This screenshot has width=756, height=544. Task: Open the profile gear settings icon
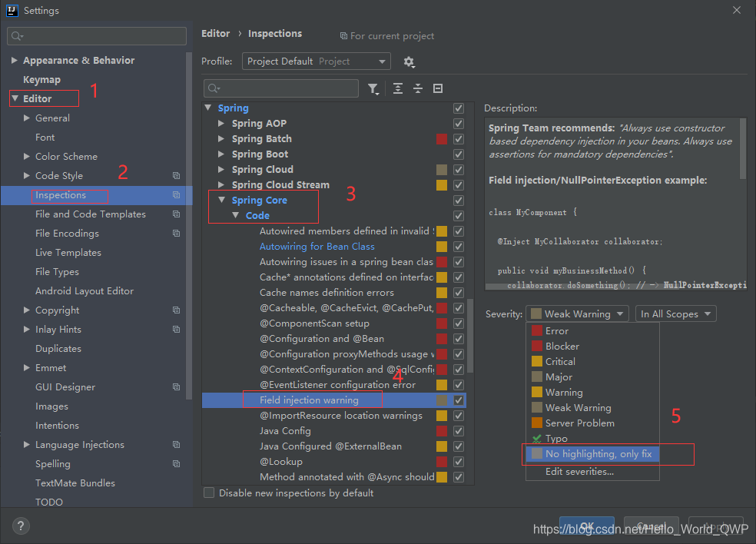click(x=409, y=61)
